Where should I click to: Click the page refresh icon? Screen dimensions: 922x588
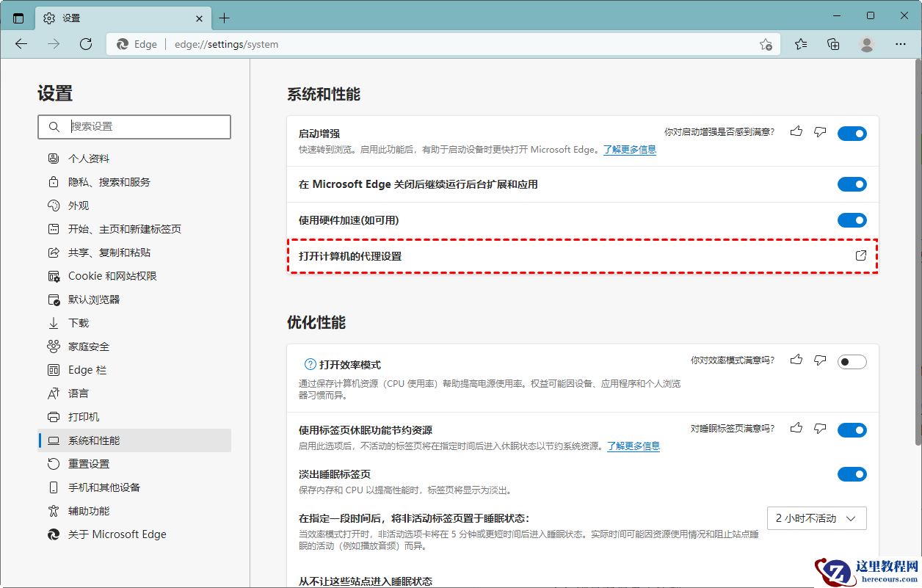(86, 44)
